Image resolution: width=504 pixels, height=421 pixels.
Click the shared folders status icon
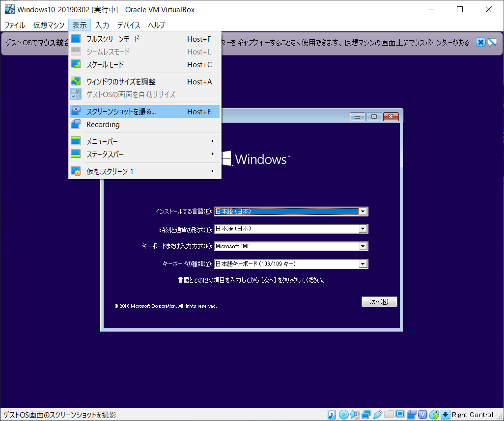pos(389,414)
